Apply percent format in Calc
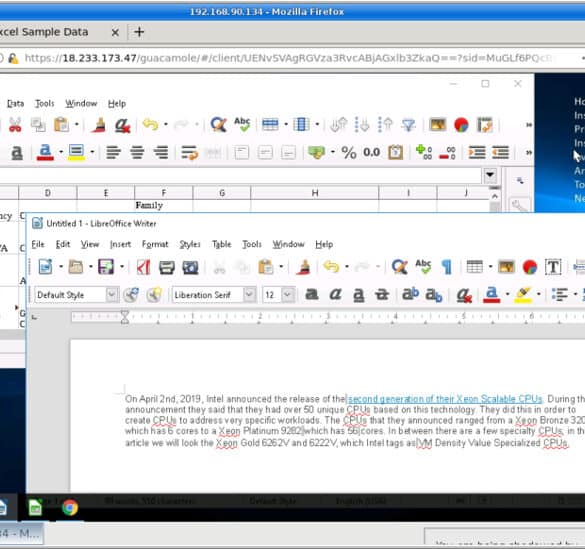 pyautogui.click(x=349, y=152)
